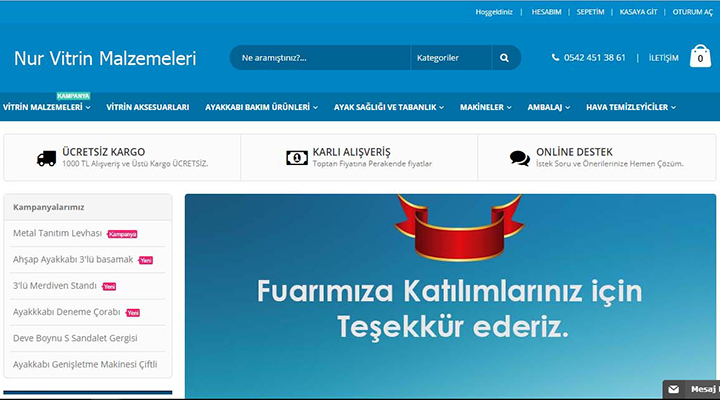Expand the Vitrin Malzemeleri menu
Image resolution: width=720 pixels, height=400 pixels.
46,107
